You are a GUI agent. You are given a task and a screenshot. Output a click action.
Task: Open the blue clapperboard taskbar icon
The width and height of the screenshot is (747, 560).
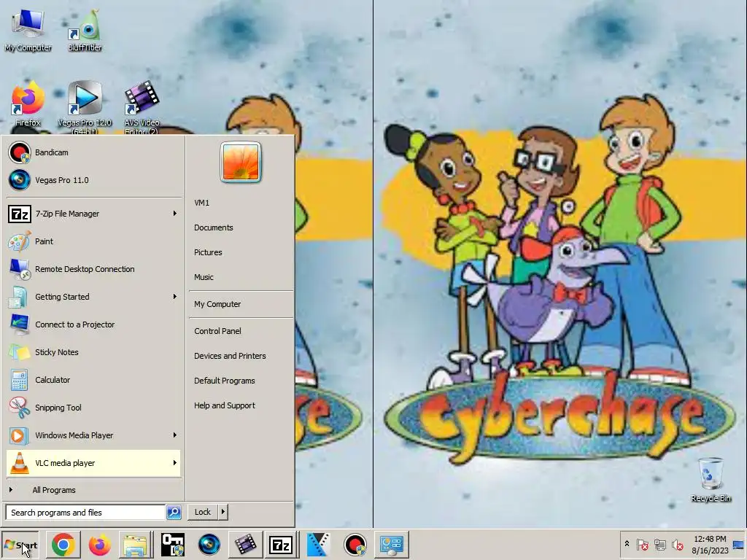pos(318,545)
